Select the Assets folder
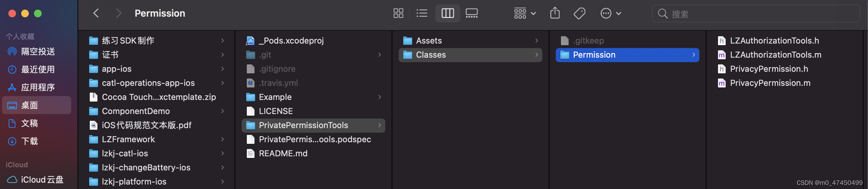The width and height of the screenshot is (868, 189). tap(429, 41)
